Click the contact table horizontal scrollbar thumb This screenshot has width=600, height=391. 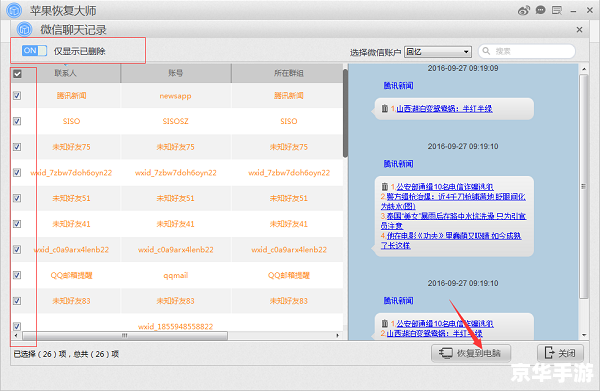tap(125, 336)
